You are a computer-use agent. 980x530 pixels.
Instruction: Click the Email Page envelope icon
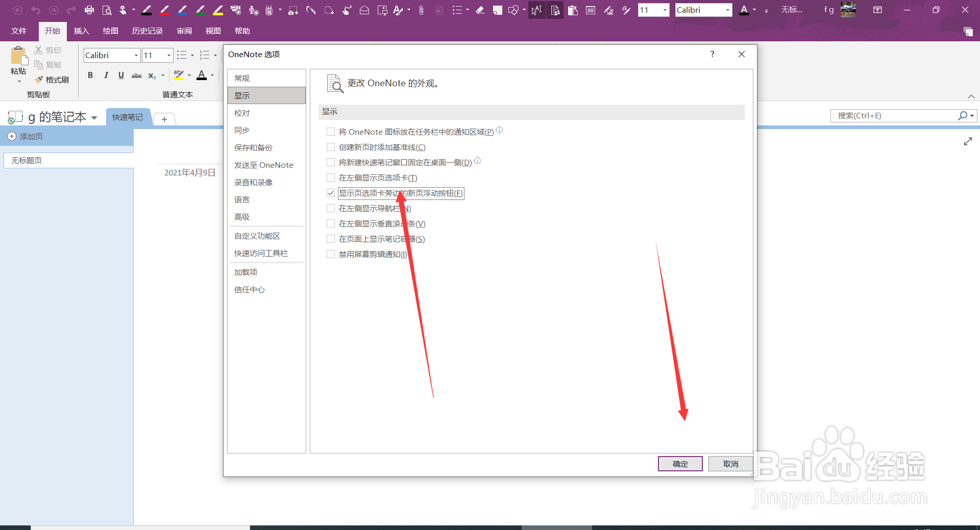pyautogui.click(x=364, y=10)
